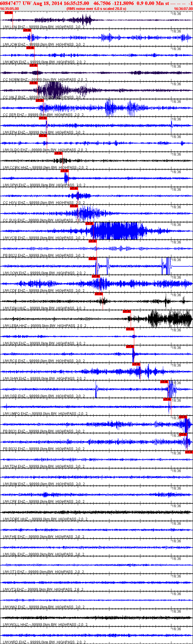Click the pick marker on UW.UMPQ trace

tap(167, 399)
